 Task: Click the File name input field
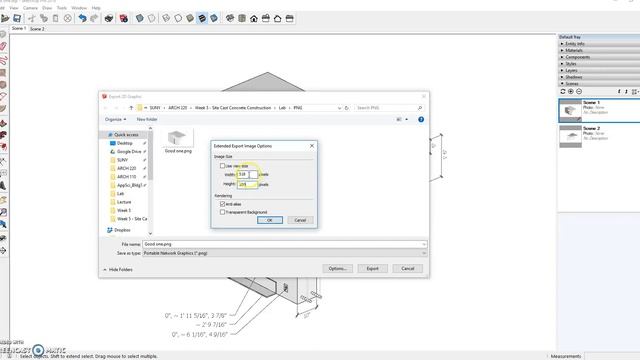[x=284, y=244]
